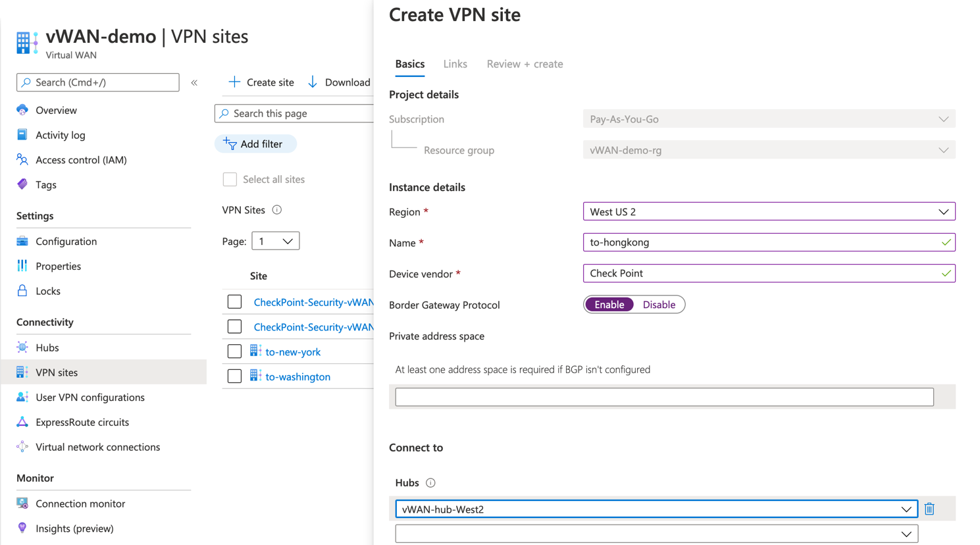The image size is (980, 545).
Task: Switch to the Links tab
Action: pyautogui.click(x=455, y=64)
